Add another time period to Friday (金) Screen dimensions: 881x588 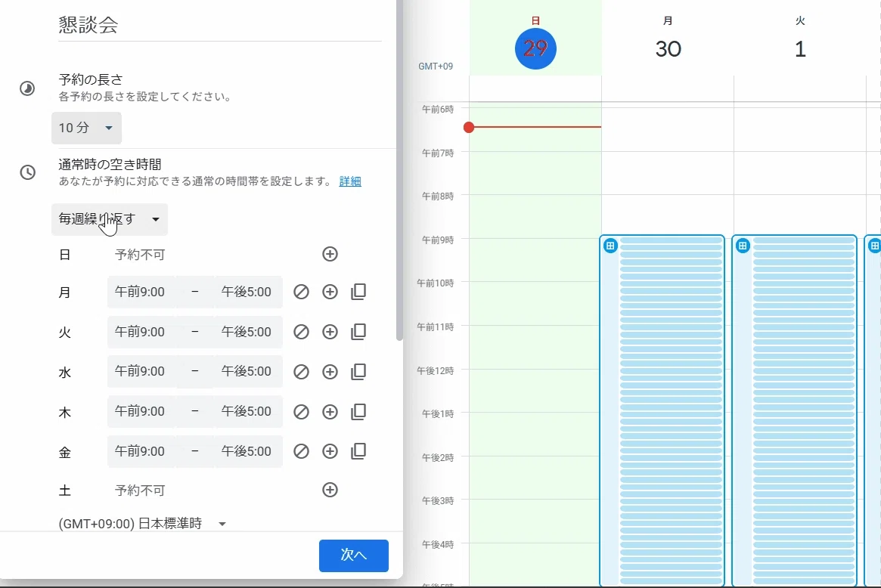click(330, 451)
